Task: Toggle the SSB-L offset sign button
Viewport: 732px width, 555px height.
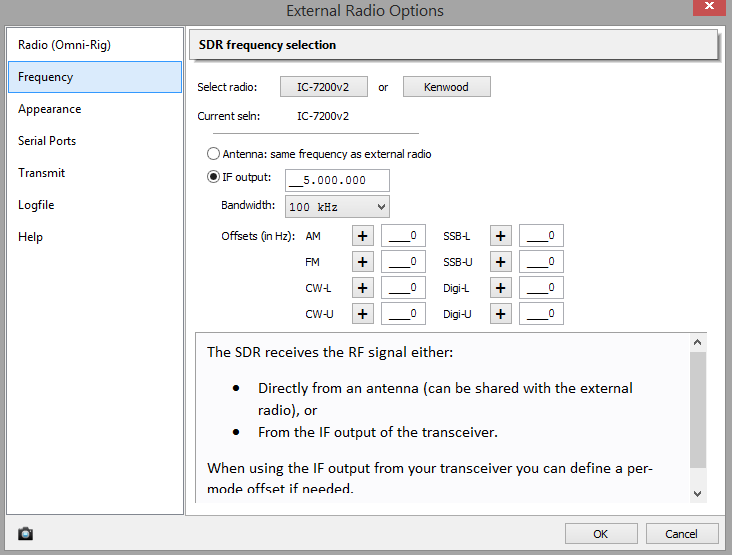Action: pyautogui.click(x=501, y=236)
